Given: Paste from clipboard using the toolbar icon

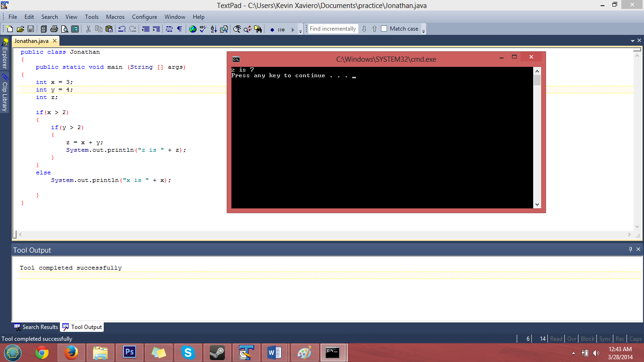Looking at the screenshot, I should point(109,29).
